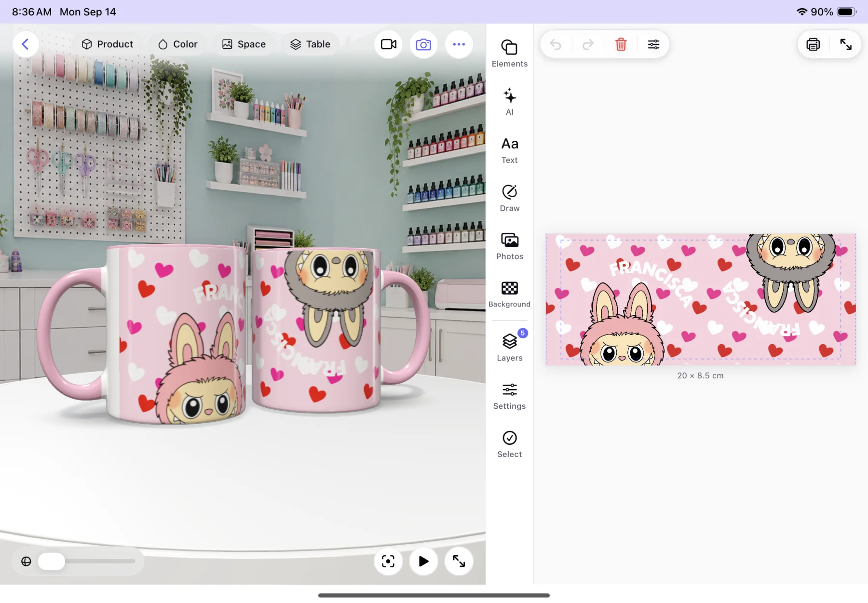Delete the selected element with trash icon
The height and width of the screenshot is (603, 868).
[621, 45]
